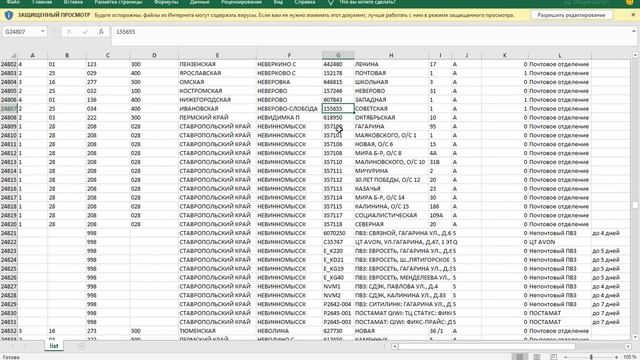640x360 pixels.
Task: Click status bar text Готово
Action: [11, 357]
